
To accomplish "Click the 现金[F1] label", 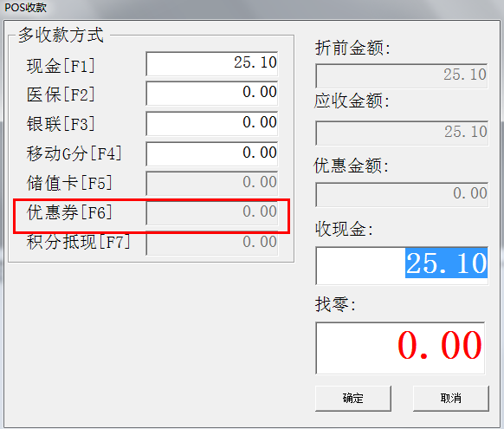I will [x=61, y=66].
